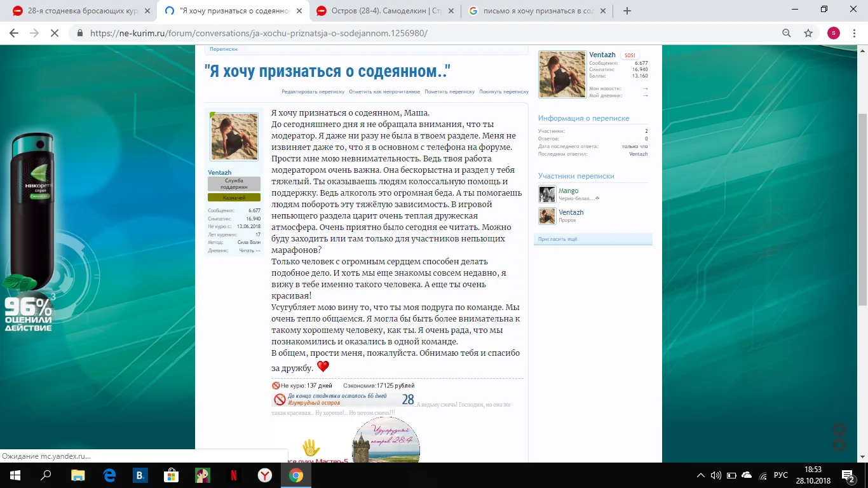Open the Chrome three-dot menu
This screenshot has width=868, height=488.
[854, 33]
